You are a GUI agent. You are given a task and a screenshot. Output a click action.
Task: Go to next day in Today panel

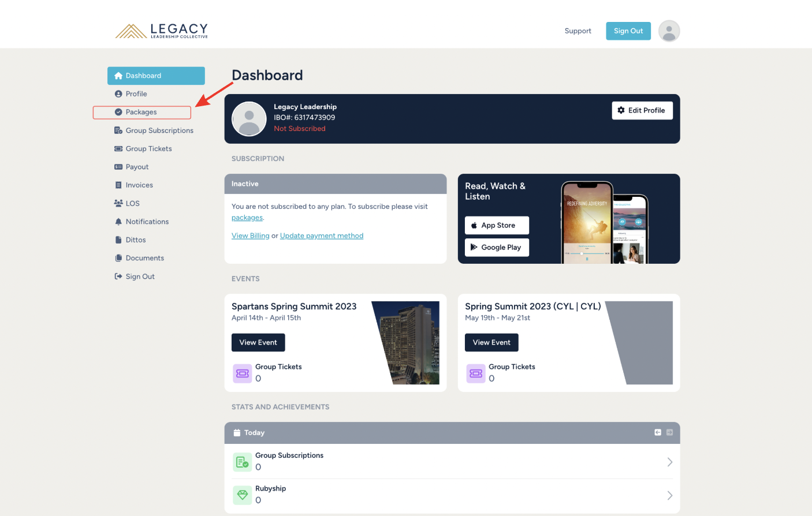click(x=669, y=432)
